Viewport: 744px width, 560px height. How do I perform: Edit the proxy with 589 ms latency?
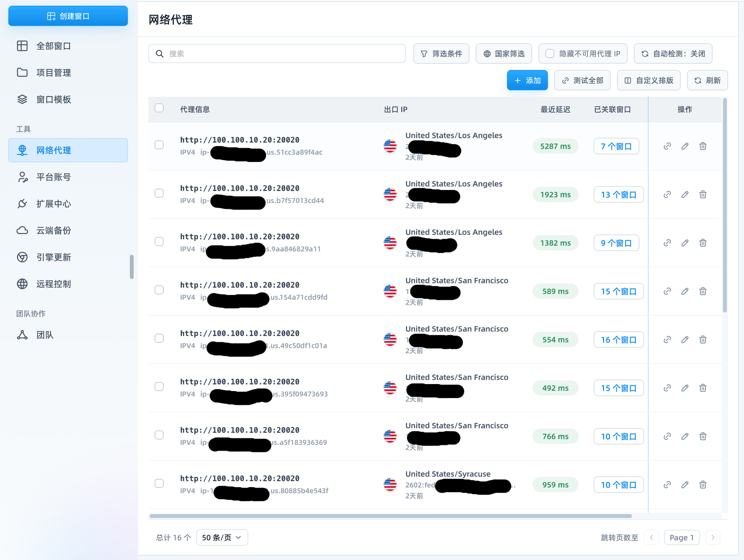click(685, 291)
